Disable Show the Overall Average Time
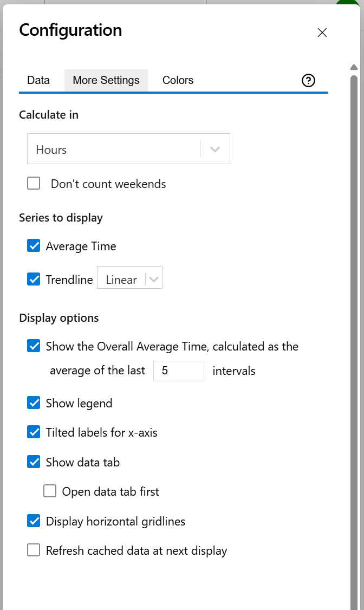The height and width of the screenshot is (610, 364). click(34, 346)
